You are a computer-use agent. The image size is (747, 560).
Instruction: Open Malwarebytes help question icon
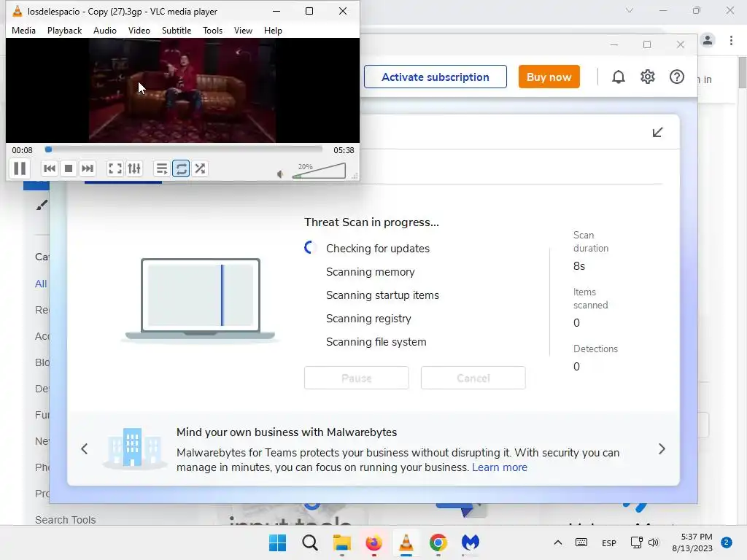676,77
